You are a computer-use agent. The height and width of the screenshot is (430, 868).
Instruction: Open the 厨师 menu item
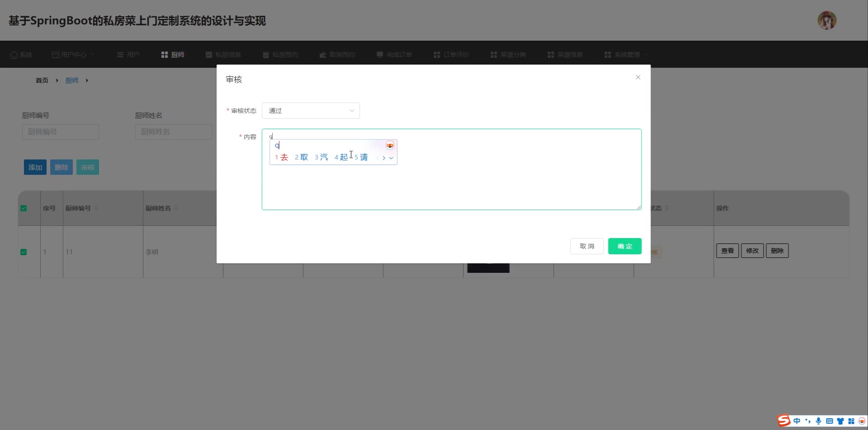173,55
